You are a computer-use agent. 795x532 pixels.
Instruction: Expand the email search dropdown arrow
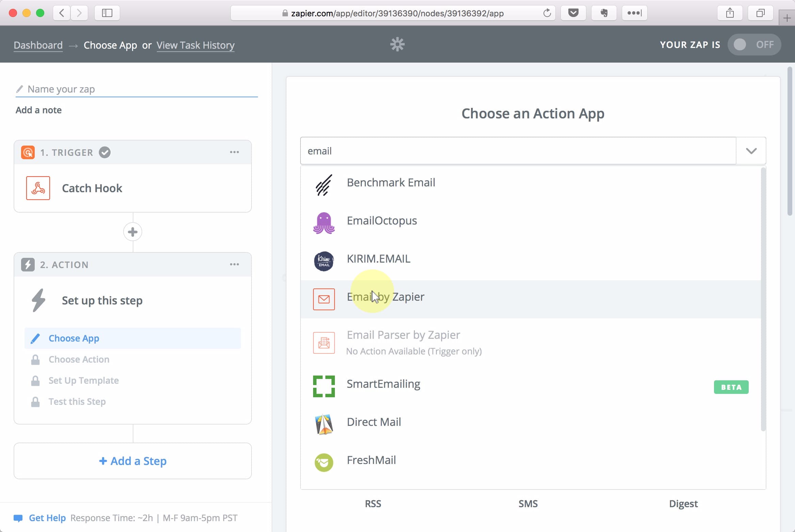point(751,151)
